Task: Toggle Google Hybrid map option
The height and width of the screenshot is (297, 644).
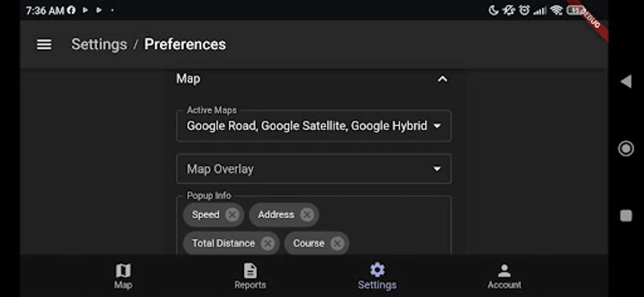Action: point(389,126)
